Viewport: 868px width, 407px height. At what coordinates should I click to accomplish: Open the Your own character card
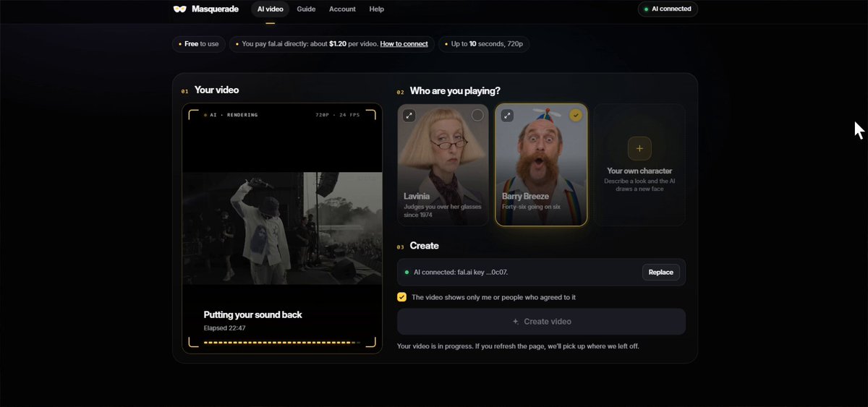[639, 165]
